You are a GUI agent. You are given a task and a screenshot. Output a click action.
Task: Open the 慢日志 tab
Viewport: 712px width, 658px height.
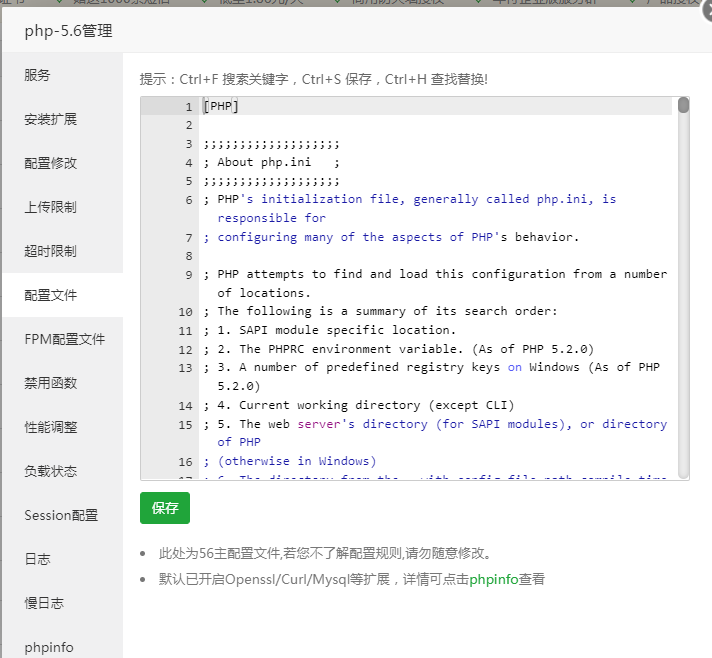[x=44, y=603]
